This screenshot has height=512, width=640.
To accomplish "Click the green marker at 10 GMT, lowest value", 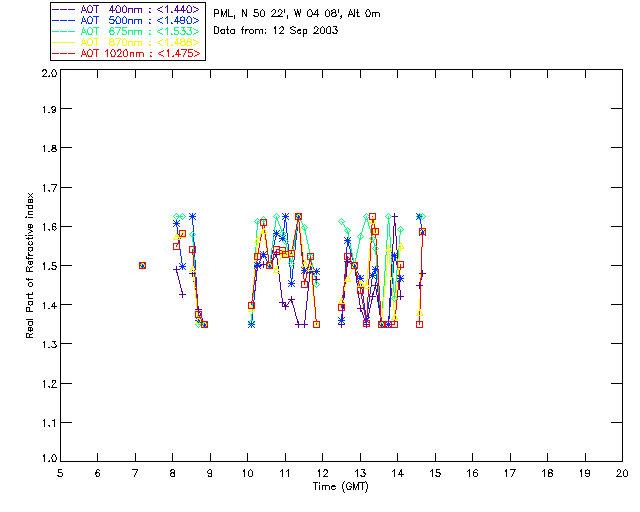I will [251, 324].
